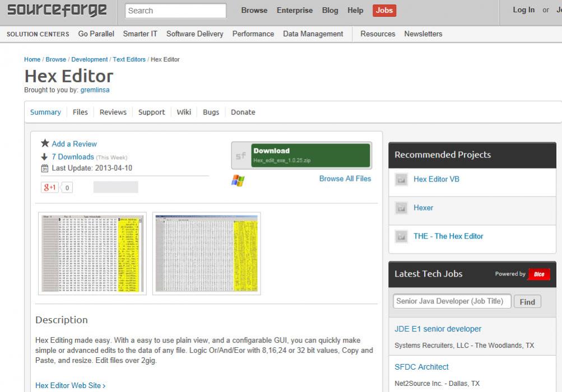The image size is (562, 392).
Task: Click the calendar icon beside Last Update
Action: [44, 168]
